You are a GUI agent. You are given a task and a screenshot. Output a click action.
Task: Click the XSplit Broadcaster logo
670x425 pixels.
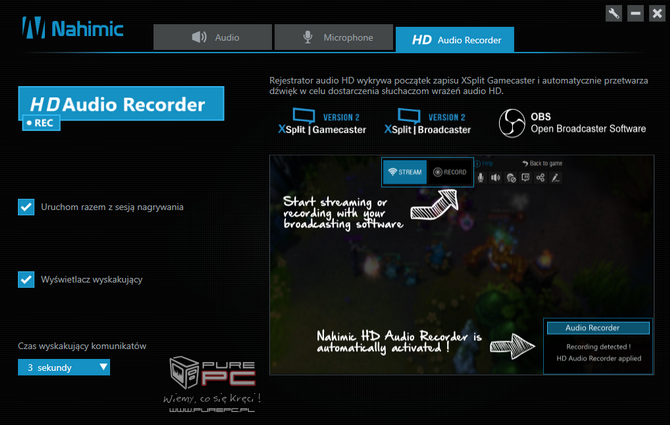[x=427, y=122]
